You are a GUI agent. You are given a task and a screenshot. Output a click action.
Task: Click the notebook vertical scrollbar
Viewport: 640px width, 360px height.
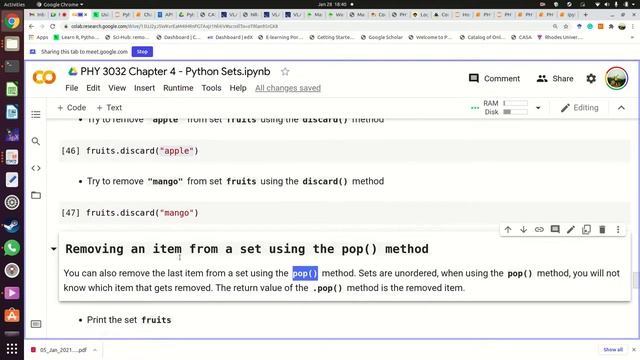pyautogui.click(x=635, y=280)
